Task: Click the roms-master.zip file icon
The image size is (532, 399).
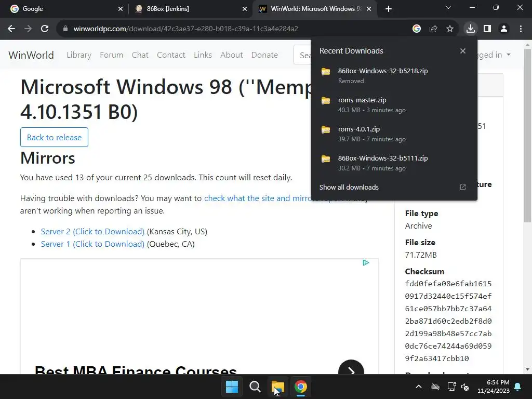Action: coord(326,100)
